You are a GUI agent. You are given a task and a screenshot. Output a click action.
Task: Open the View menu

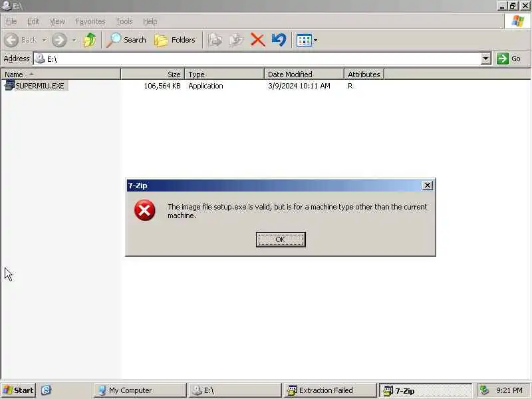[x=57, y=21]
